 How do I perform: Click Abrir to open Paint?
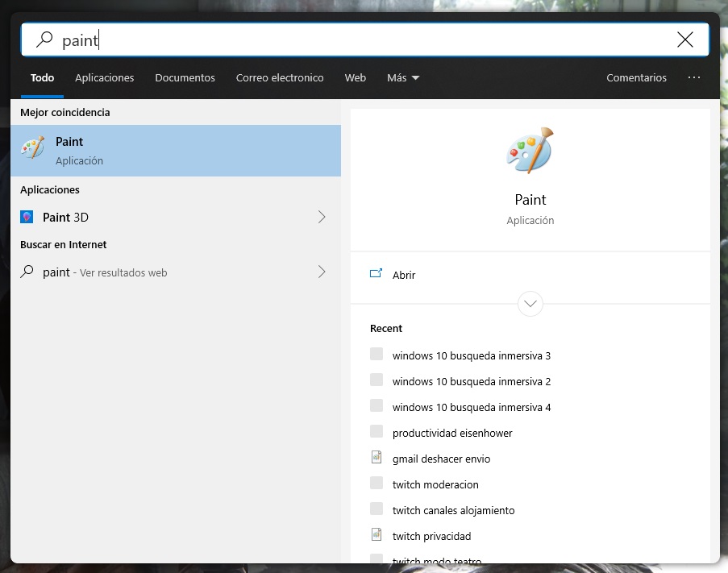[530, 275]
